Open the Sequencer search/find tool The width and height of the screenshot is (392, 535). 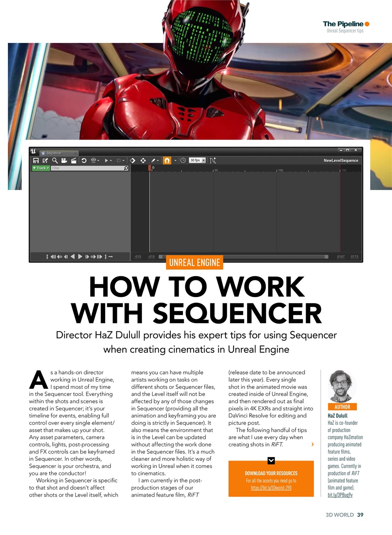(54, 160)
